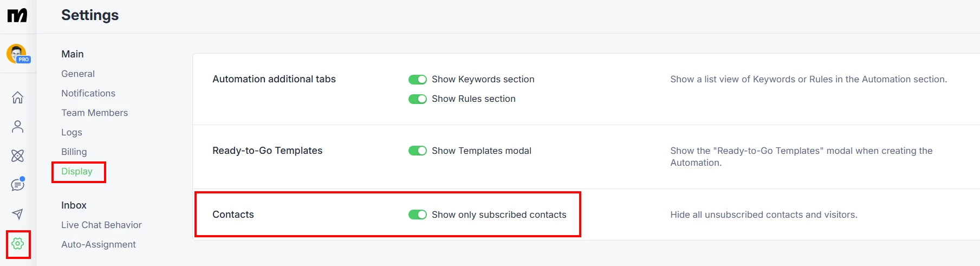Image resolution: width=980 pixels, height=266 pixels.
Task: Open Live Chat speech bubble icon
Action: point(18,185)
